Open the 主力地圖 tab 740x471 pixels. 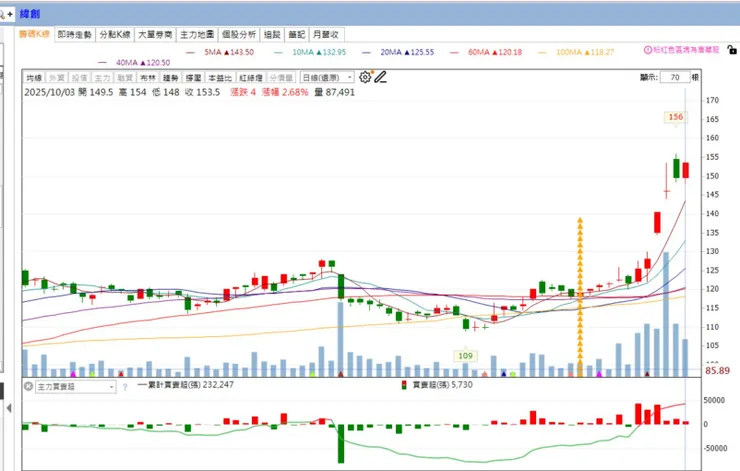pyautogui.click(x=197, y=34)
